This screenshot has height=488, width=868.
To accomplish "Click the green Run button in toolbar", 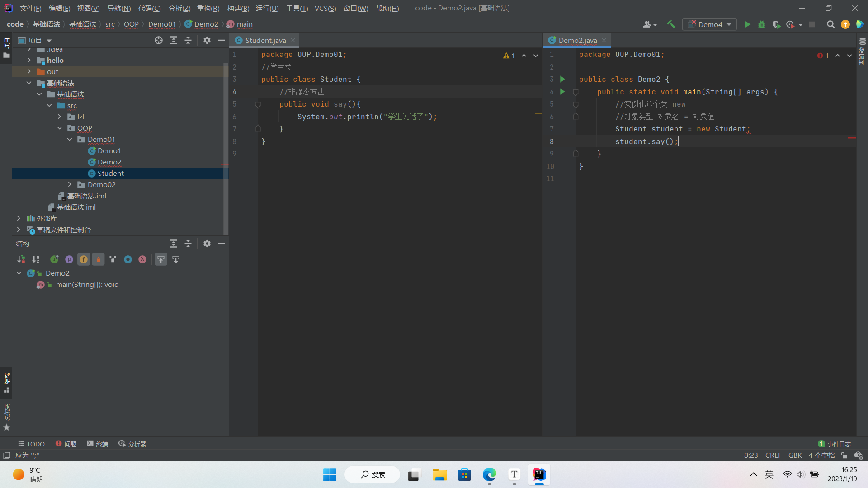I will tap(747, 24).
